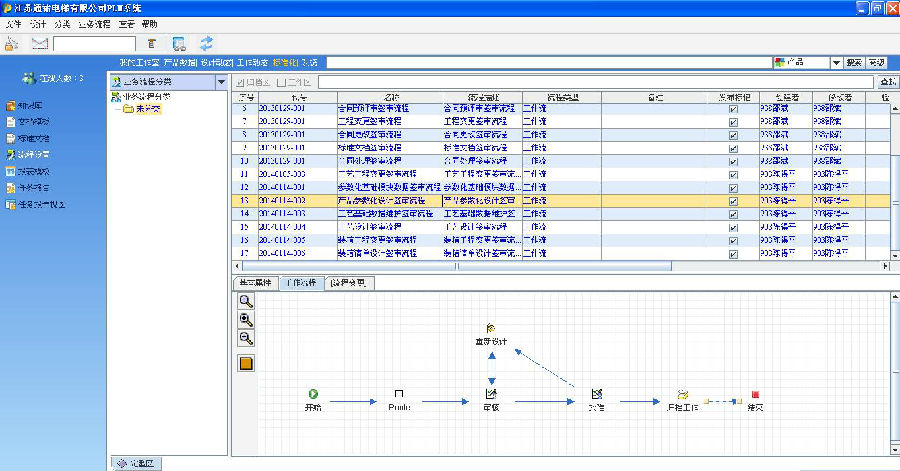This screenshot has width=900, height=471.
Task: Click the blue refresh arrows toolbar icon
Action: tap(207, 43)
